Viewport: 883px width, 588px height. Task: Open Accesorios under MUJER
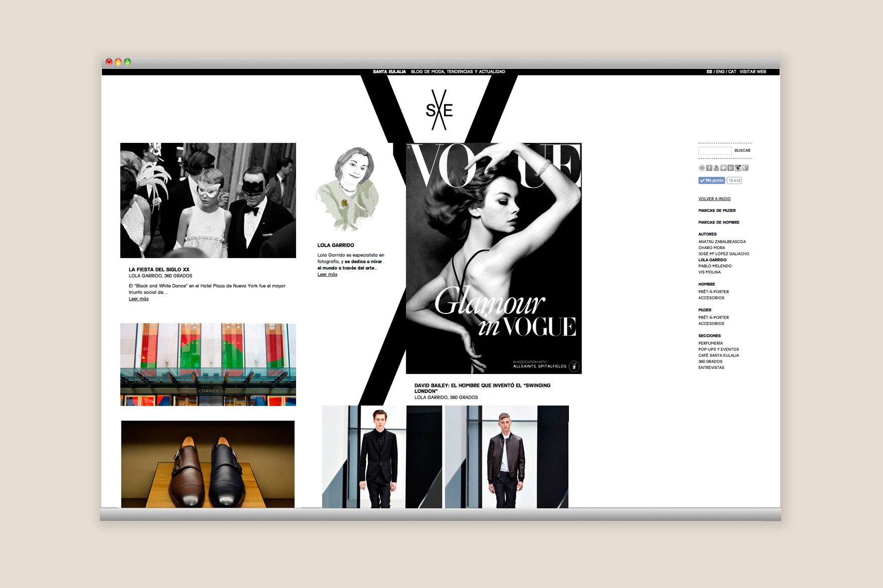(711, 324)
